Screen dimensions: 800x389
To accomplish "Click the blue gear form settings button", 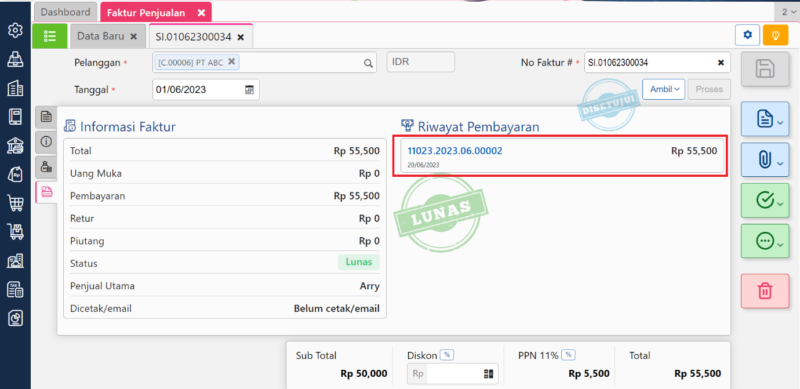I will 747,35.
